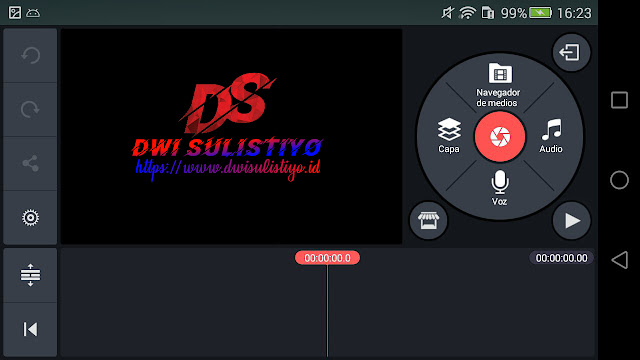Viewport: 640px width, 360px height.
Task: Open the Audio browser
Action: point(551,136)
